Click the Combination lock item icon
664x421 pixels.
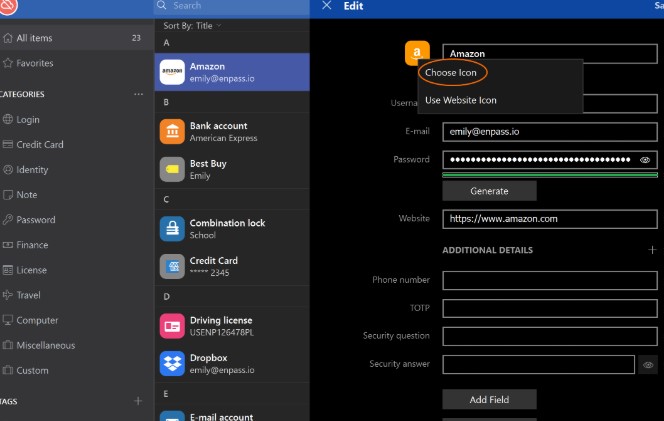pyautogui.click(x=172, y=229)
